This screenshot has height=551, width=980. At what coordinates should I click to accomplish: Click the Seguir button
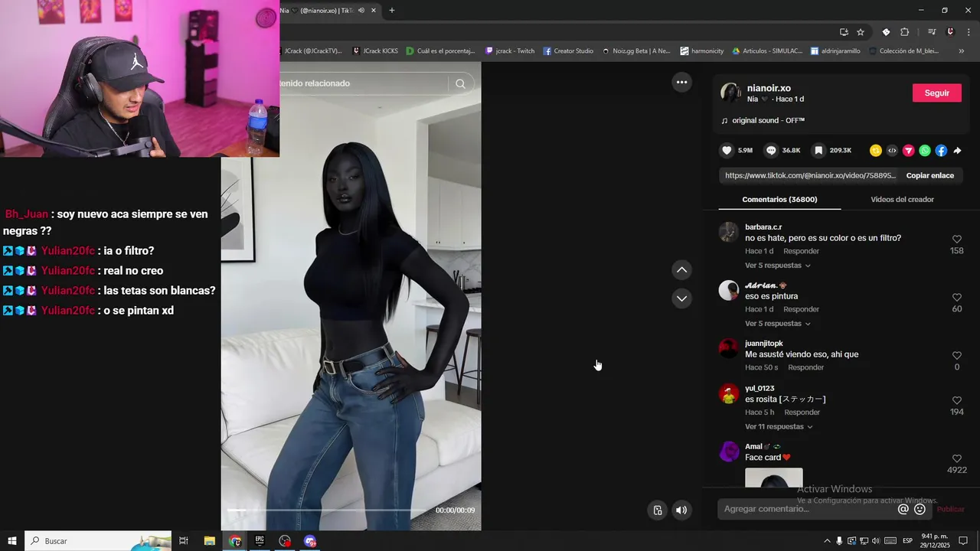[x=936, y=93]
